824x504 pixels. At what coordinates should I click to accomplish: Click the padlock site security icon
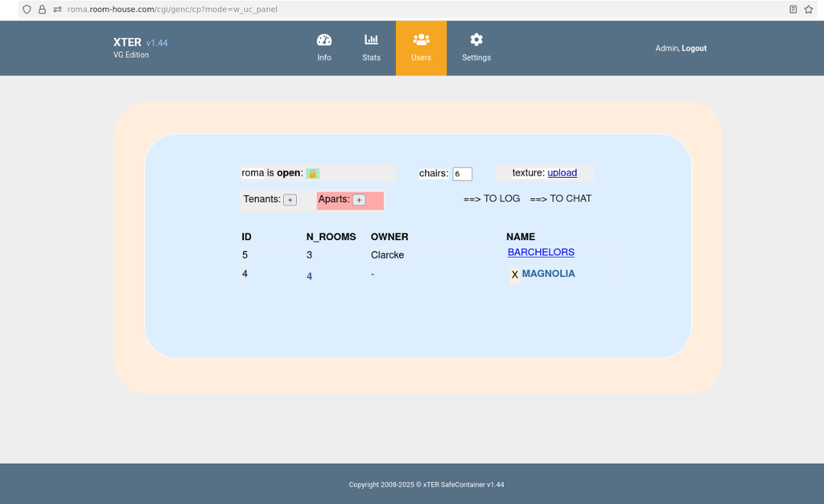[42, 9]
